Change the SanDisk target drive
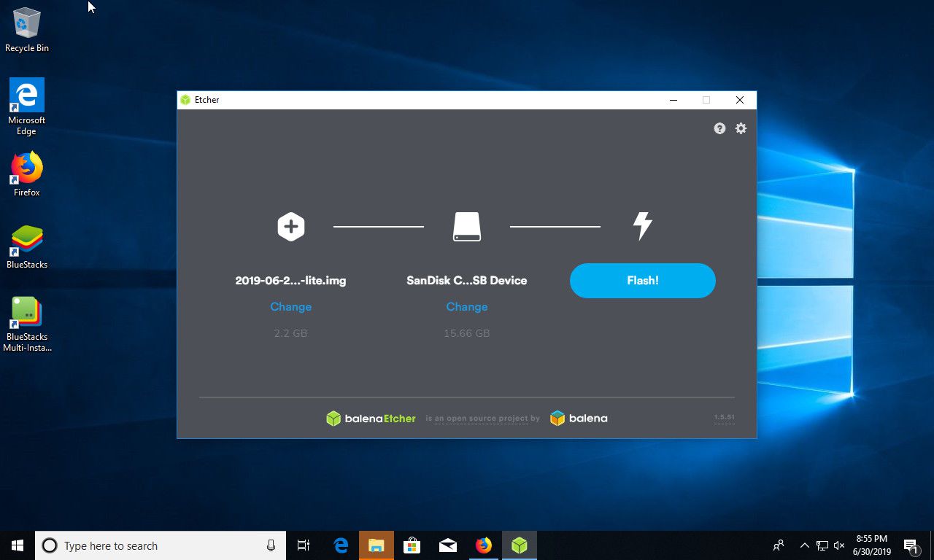Image resolution: width=934 pixels, height=560 pixels. click(467, 307)
